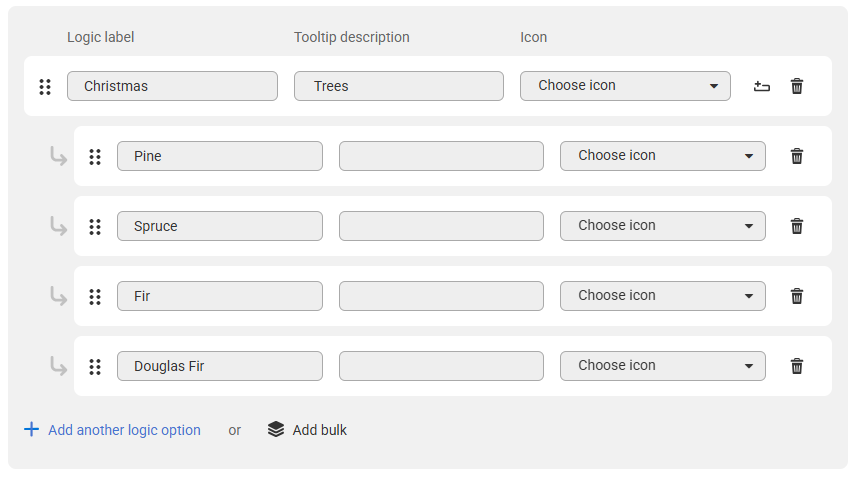Click the Add bulk button

click(307, 430)
